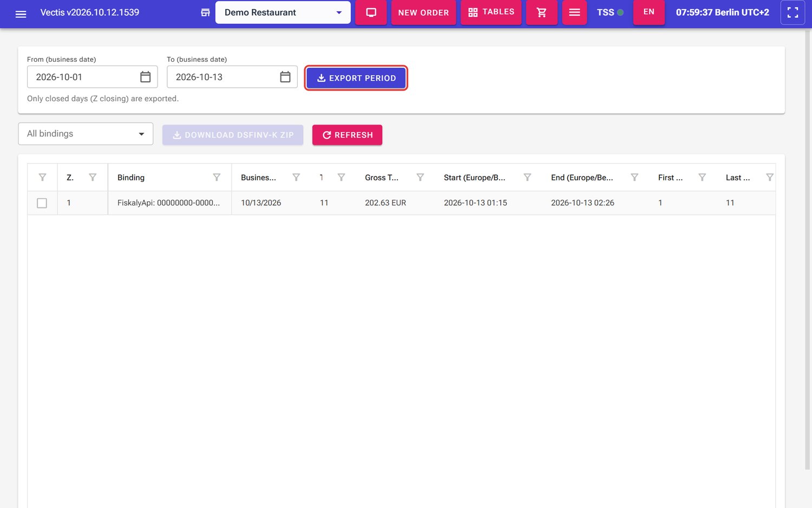
Task: Open the customer display monitor icon
Action: tap(371, 12)
